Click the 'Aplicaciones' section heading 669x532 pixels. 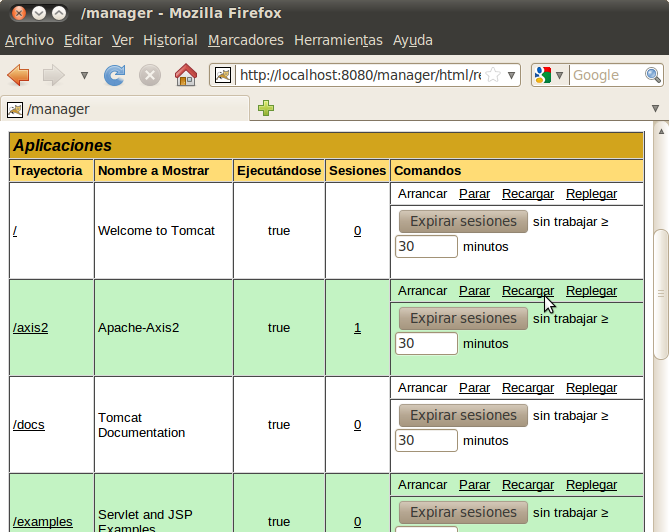click(x=62, y=145)
